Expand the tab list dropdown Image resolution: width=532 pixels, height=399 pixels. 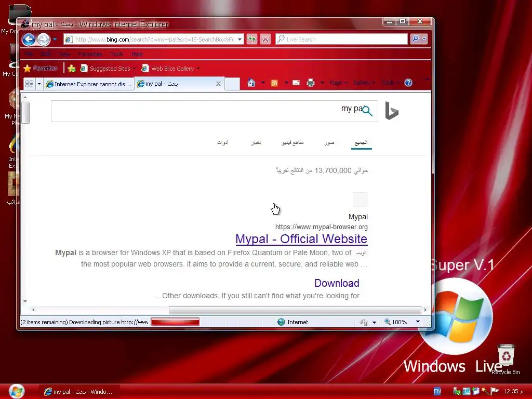39,84
